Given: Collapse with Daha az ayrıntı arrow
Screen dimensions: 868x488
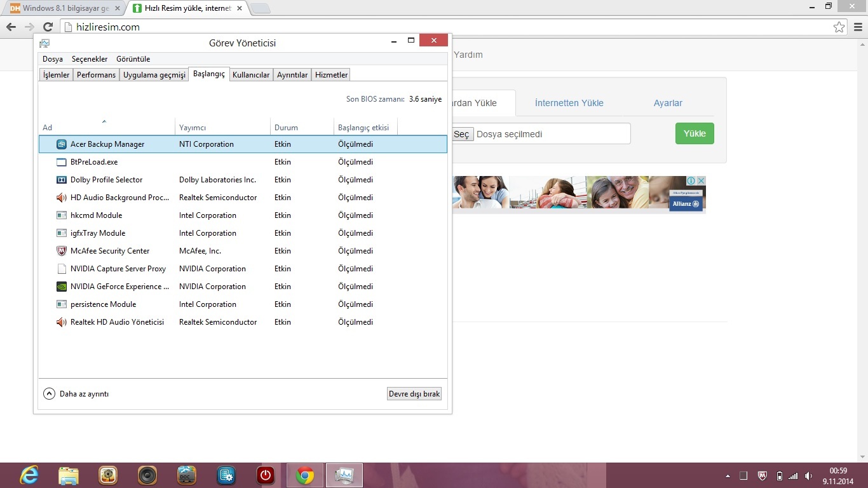Looking at the screenshot, I should tap(49, 393).
